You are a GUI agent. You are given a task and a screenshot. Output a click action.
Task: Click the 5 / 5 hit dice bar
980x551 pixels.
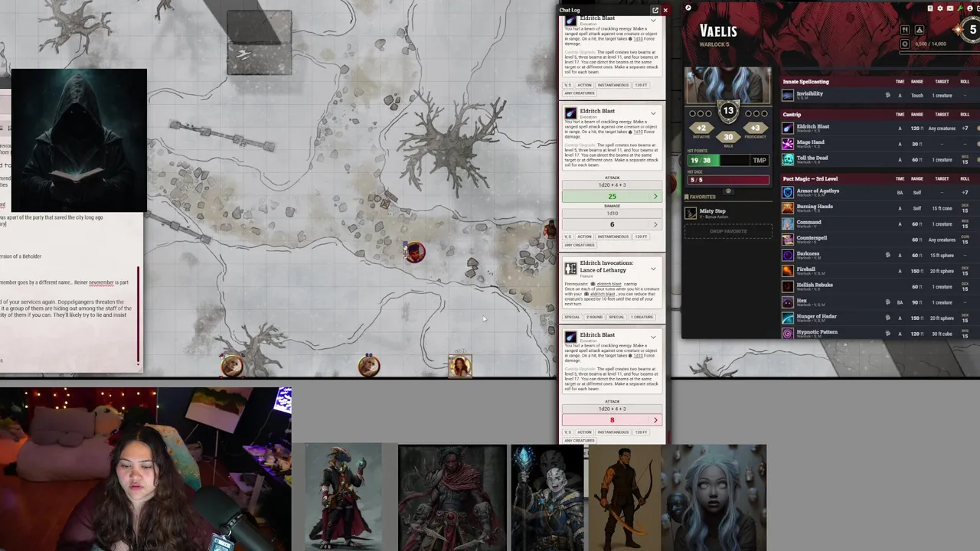728,180
